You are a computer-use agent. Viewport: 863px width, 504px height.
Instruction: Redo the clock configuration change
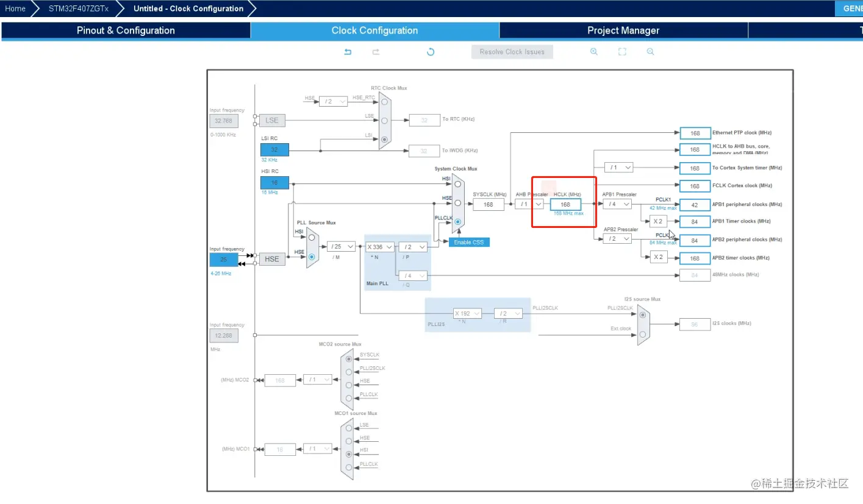pyautogui.click(x=376, y=52)
